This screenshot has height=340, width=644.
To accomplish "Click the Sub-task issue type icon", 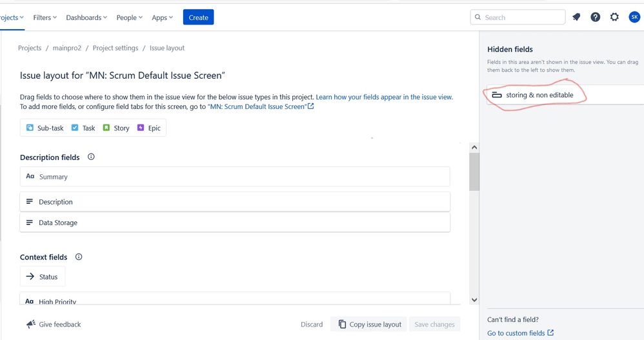I will pyautogui.click(x=30, y=128).
